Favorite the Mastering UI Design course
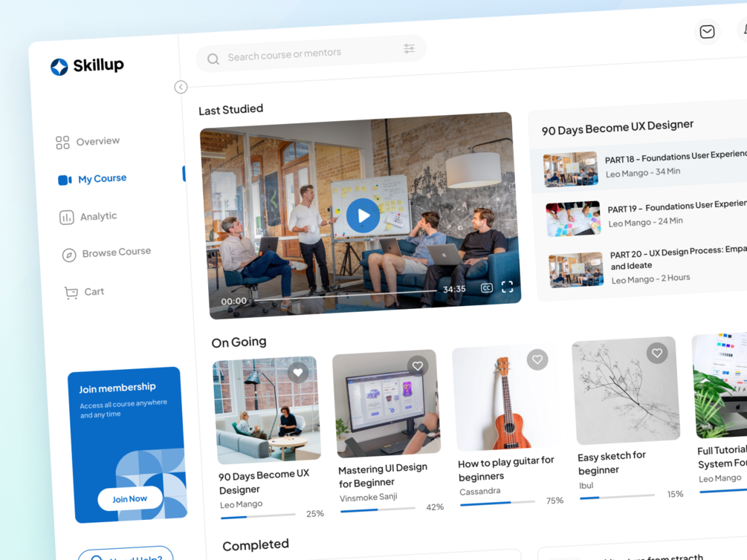The width and height of the screenshot is (747, 560). coord(418,365)
